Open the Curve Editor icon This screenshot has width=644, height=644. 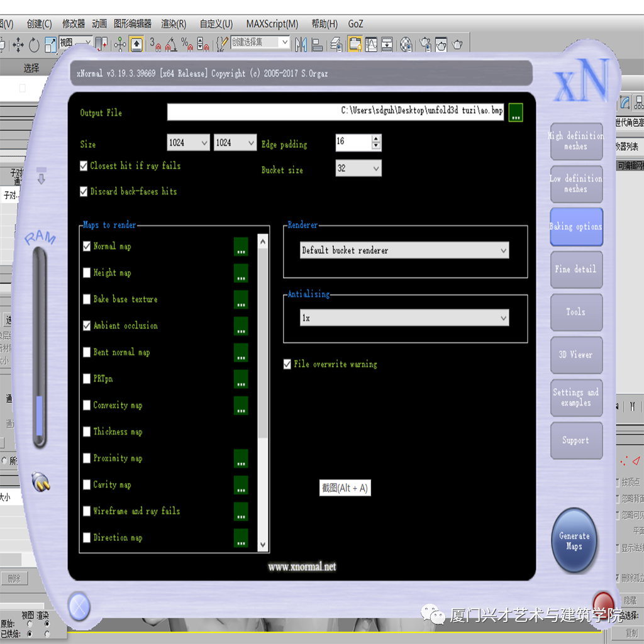[371, 45]
